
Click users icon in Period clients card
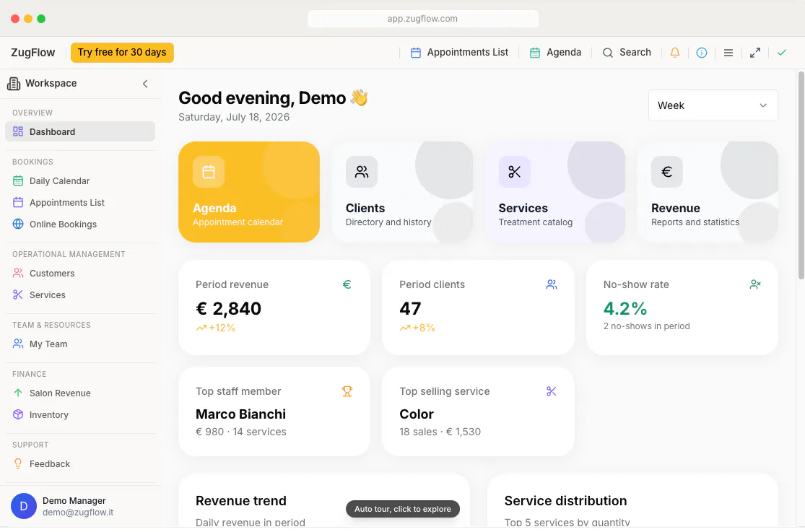pyautogui.click(x=552, y=284)
